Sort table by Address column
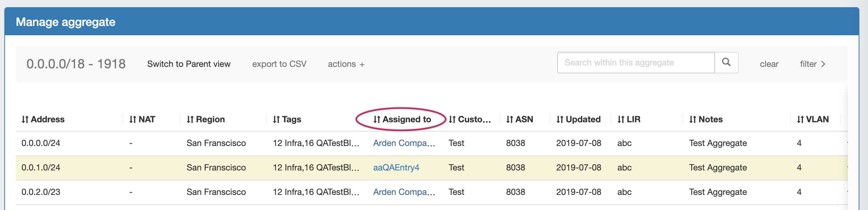This screenshot has height=210, width=868. pos(43,119)
